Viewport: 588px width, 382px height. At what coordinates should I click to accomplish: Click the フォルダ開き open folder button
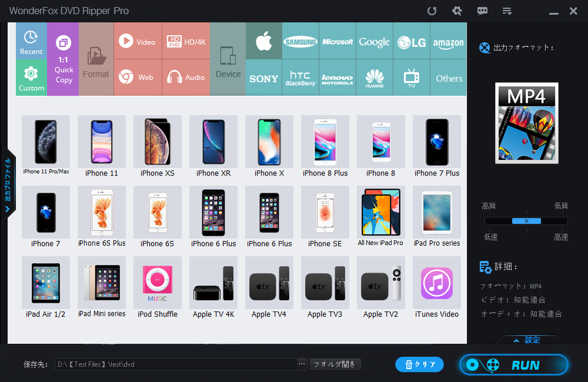pyautogui.click(x=335, y=364)
